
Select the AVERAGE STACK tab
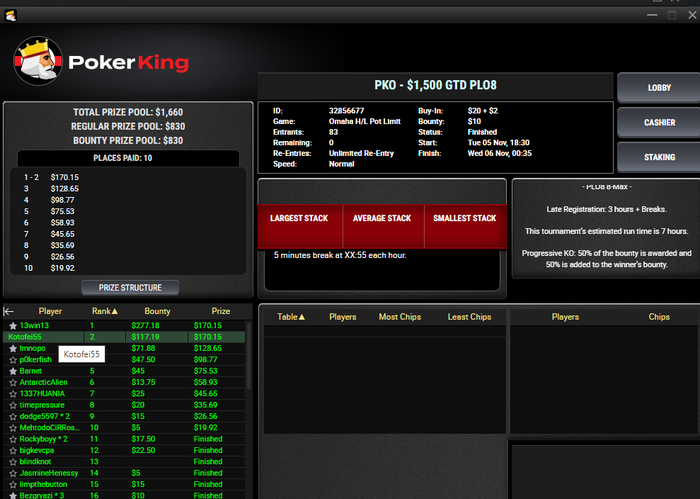point(383,225)
